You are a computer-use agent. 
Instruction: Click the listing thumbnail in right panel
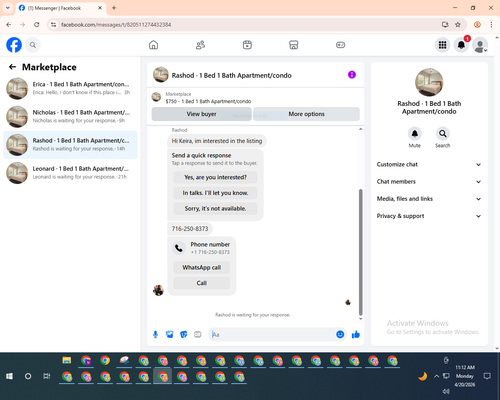[429, 82]
